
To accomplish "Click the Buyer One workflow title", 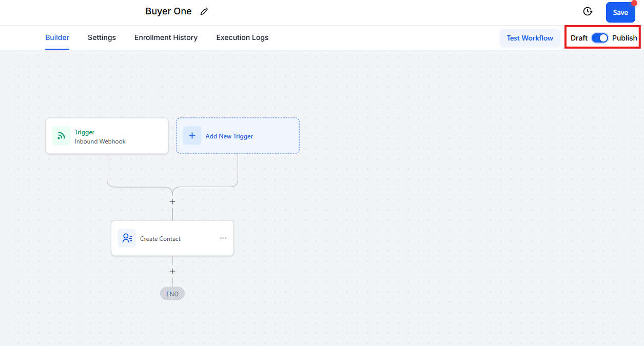I will [168, 11].
